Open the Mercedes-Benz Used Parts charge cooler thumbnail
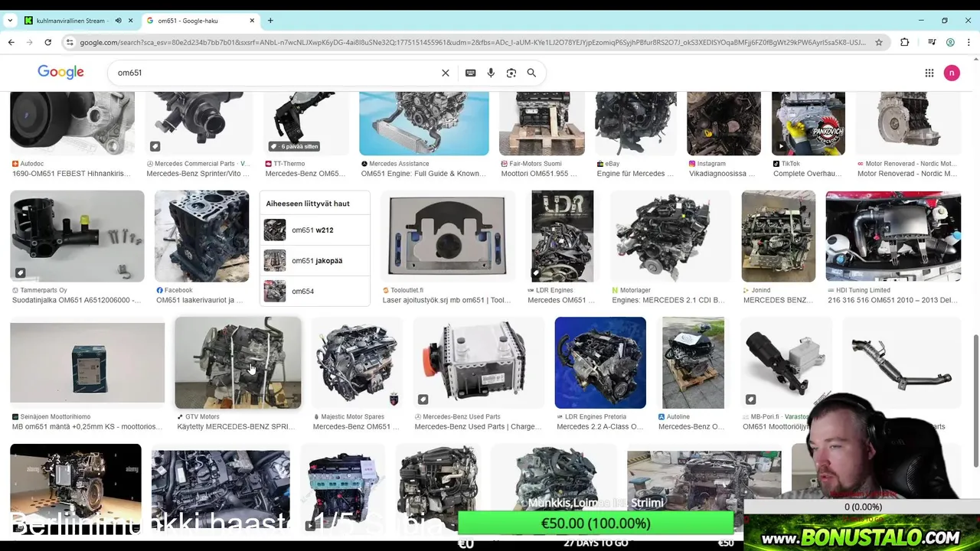 [x=479, y=363]
